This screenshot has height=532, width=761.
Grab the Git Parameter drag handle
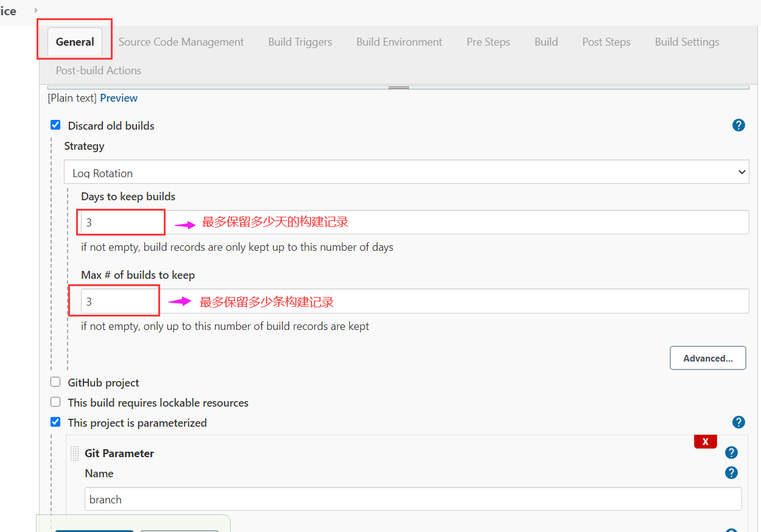(74, 453)
